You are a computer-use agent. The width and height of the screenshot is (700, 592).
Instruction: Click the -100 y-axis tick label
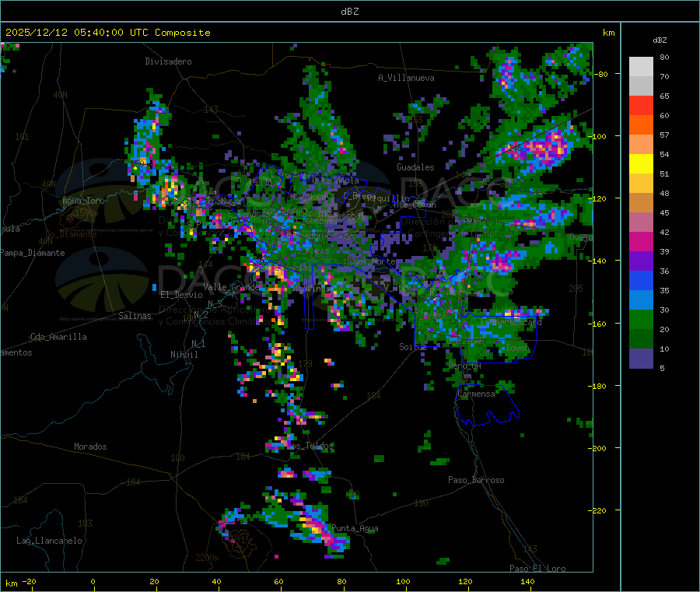point(598,137)
